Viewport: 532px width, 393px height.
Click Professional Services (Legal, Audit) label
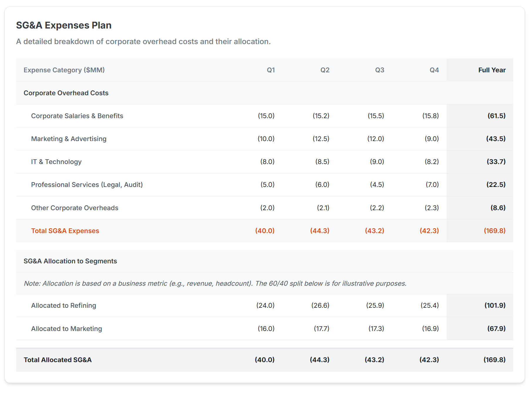click(x=87, y=185)
